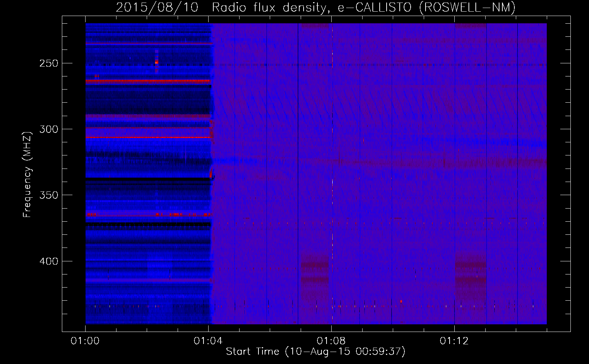Click the 'Start Time (10-Aug-15 00:59:37)' axis label
Screen dimensions: 589x364
(316, 352)
